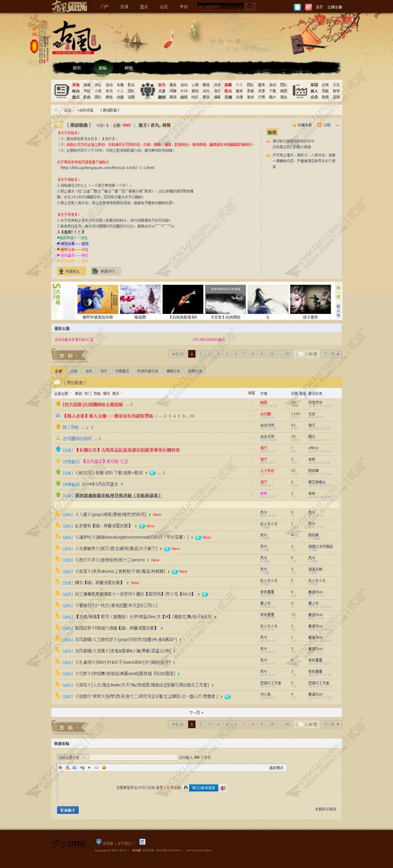The height and width of the screenshot is (868, 393).
Task: Toggle the 新窗 new window checkbox
Action: [245, 393]
